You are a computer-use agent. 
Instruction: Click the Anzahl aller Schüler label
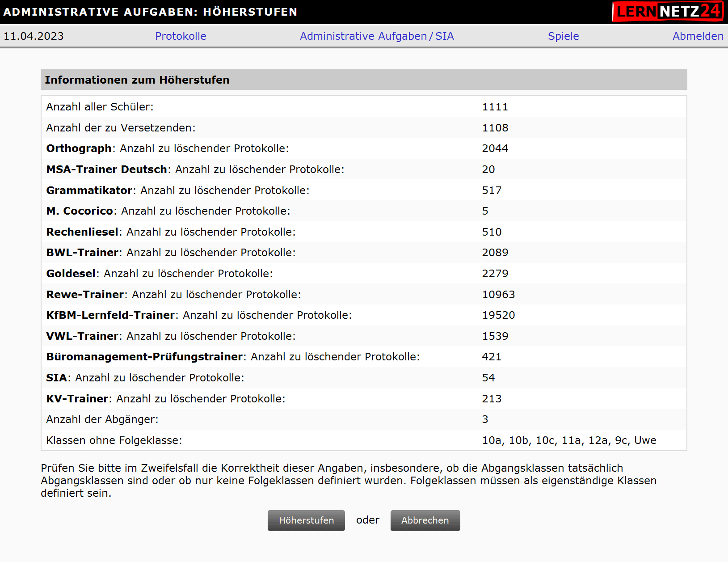[x=100, y=107]
